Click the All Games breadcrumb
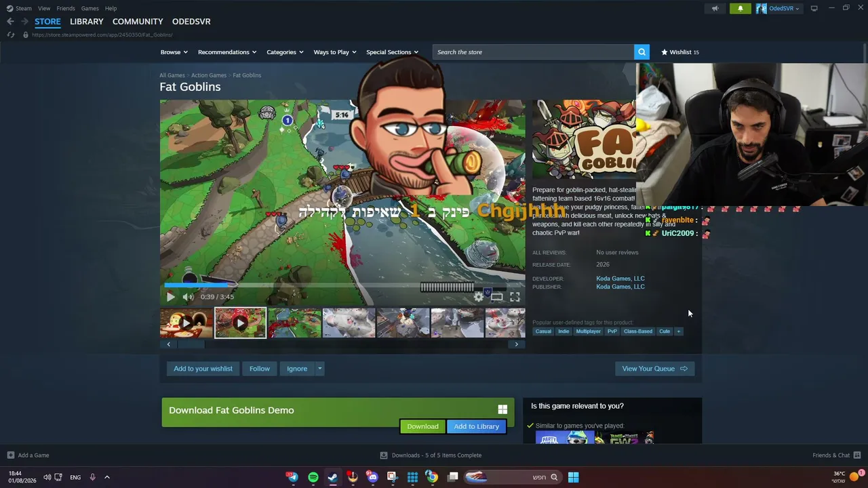The image size is (868, 488). coord(172,75)
